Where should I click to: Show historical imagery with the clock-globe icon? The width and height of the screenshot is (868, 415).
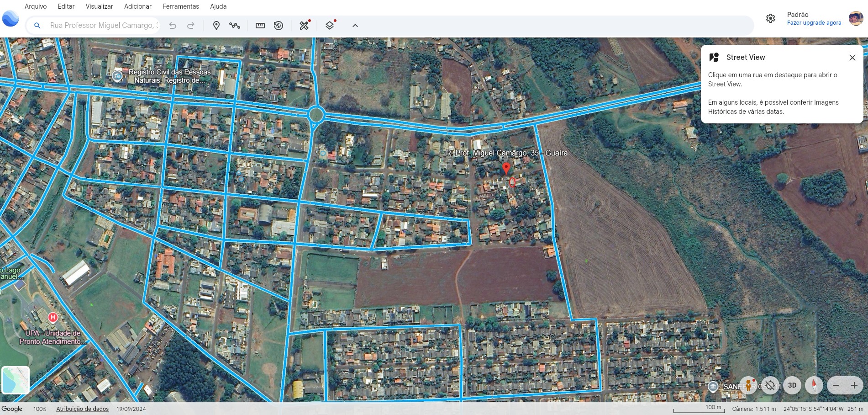pos(279,26)
